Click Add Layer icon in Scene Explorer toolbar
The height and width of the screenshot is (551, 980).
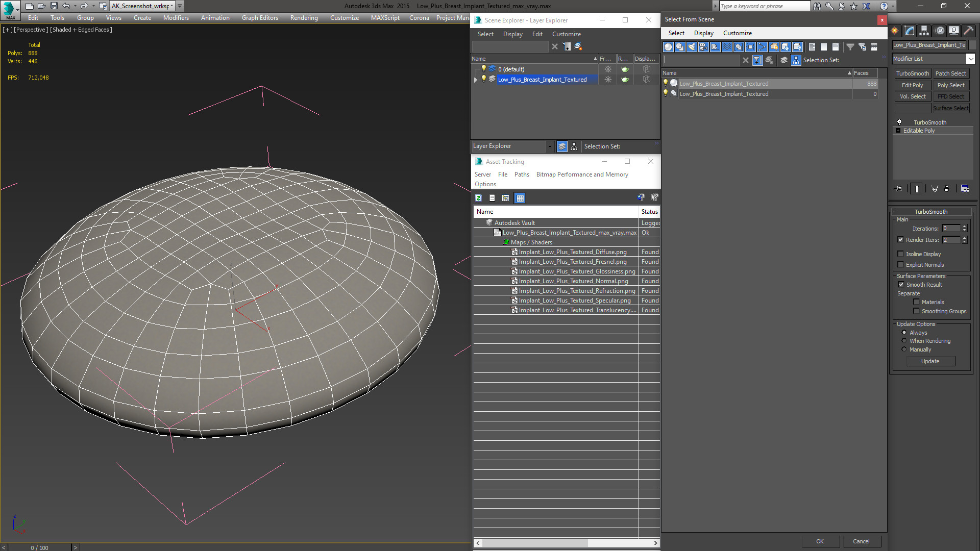click(578, 46)
